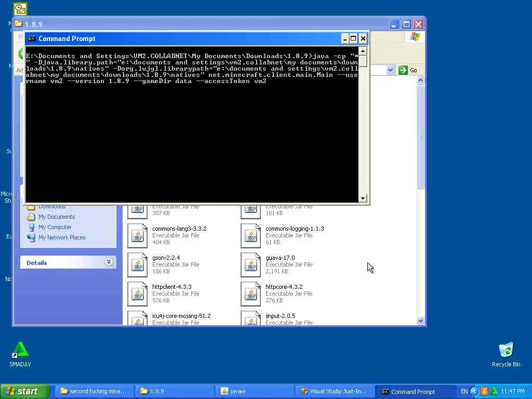Viewport: 532px width, 399px height.
Task: Open the commons-lang3-3.3.2 jar file icon
Action: [137, 236]
